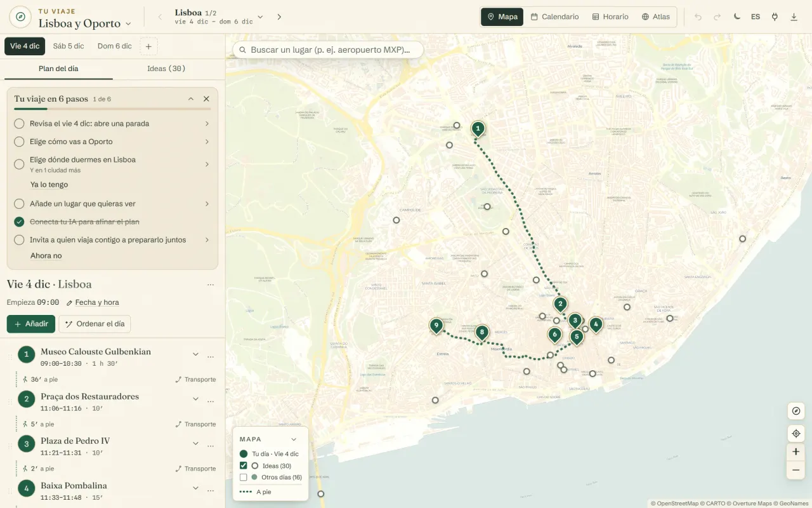The width and height of the screenshot is (812, 508).
Task: Click map pin number 9
Action: (x=436, y=326)
